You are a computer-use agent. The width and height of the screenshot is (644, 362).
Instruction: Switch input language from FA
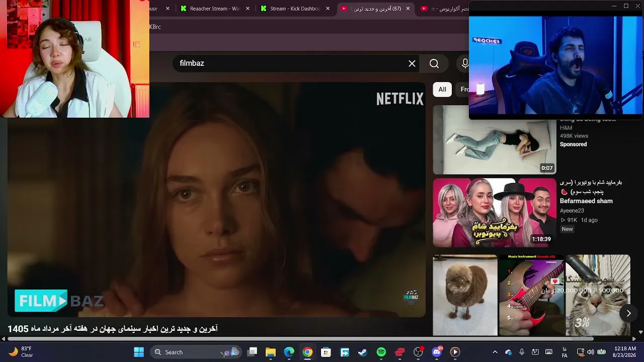pos(565,352)
